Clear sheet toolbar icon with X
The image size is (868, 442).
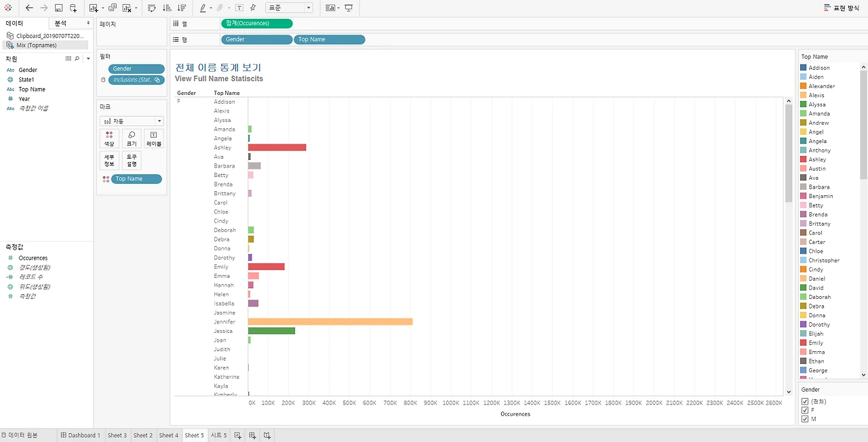tap(127, 8)
